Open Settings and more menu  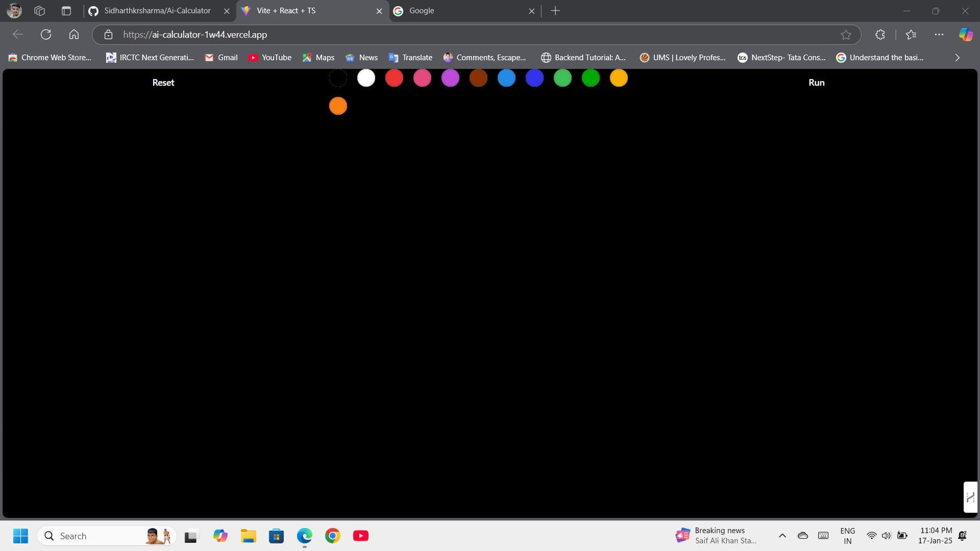tap(939, 34)
